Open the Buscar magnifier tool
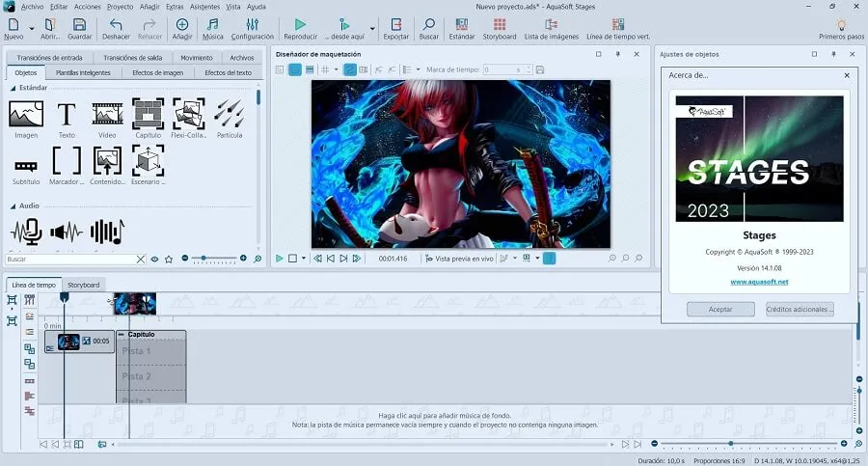Image resolution: width=868 pixels, height=466 pixels. click(428, 29)
